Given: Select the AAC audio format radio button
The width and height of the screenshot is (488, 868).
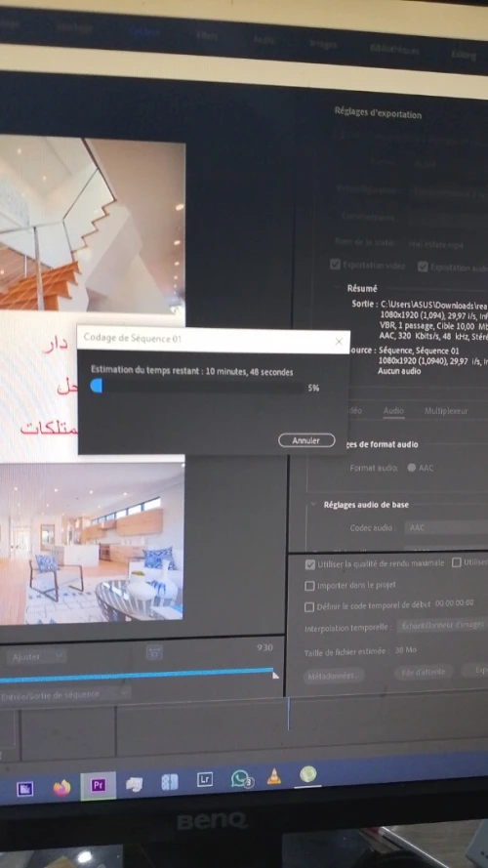Looking at the screenshot, I should pos(412,468).
